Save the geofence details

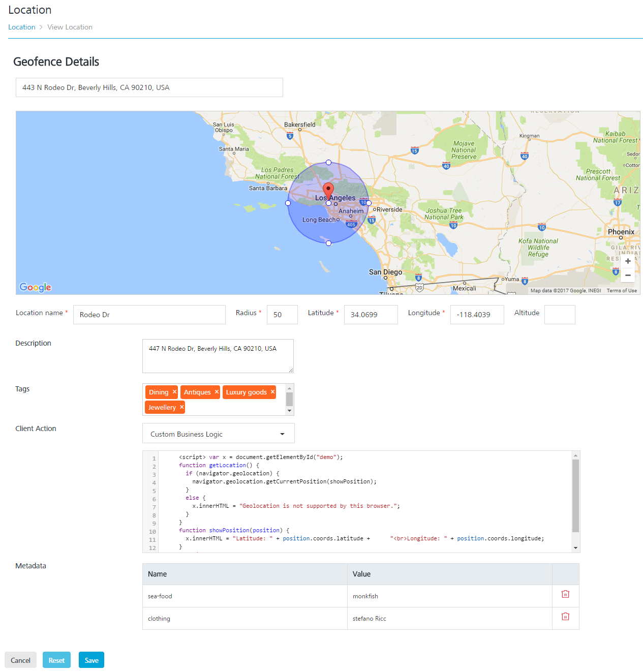[91, 660]
